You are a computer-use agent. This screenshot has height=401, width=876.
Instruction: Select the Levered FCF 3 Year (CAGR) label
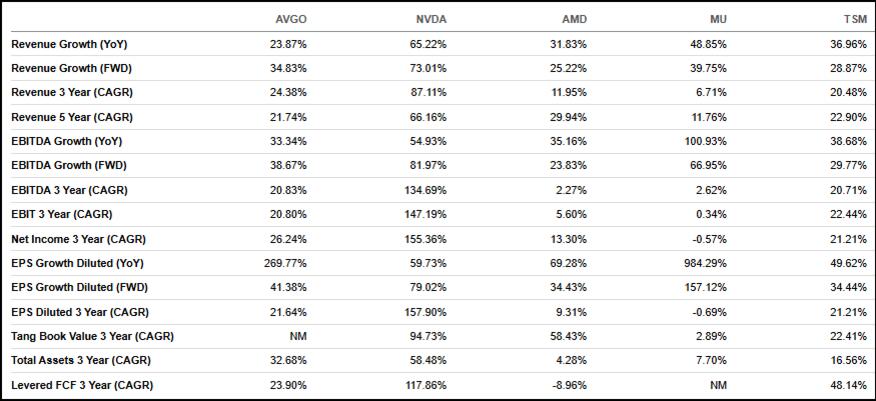tap(82, 385)
